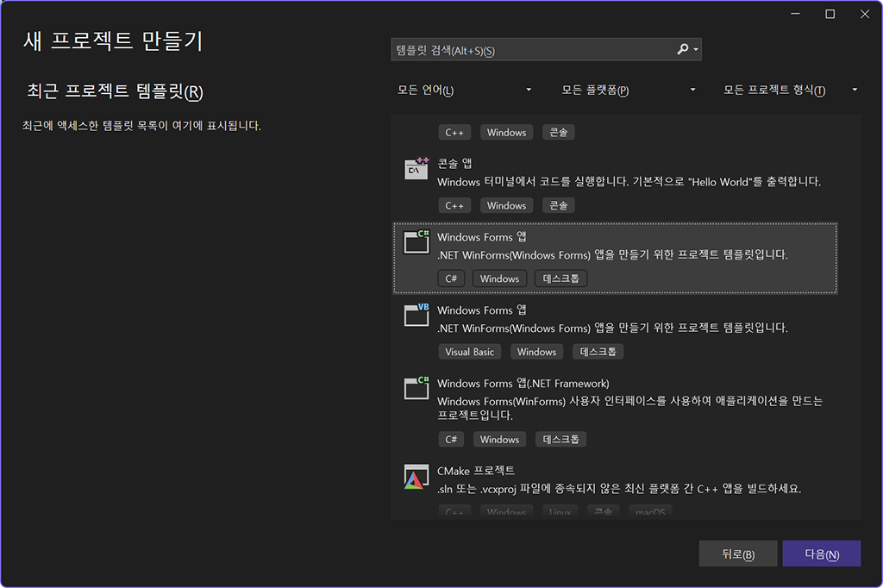Viewport: 883px width, 588px height.
Task: Maximize the new project dialog window
Action: pyautogui.click(x=830, y=14)
